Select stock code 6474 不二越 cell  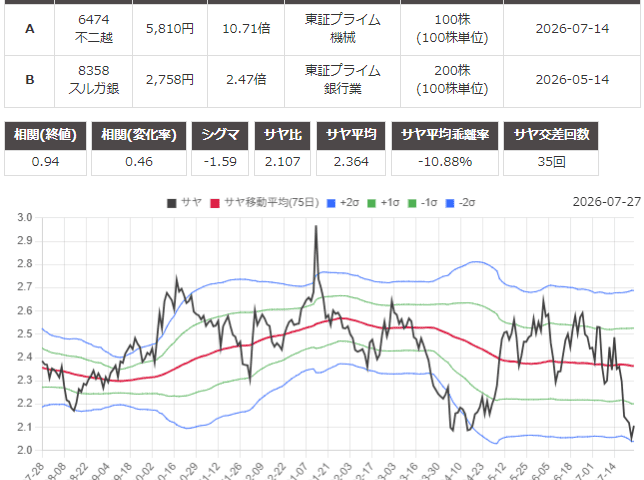[x=94, y=29]
